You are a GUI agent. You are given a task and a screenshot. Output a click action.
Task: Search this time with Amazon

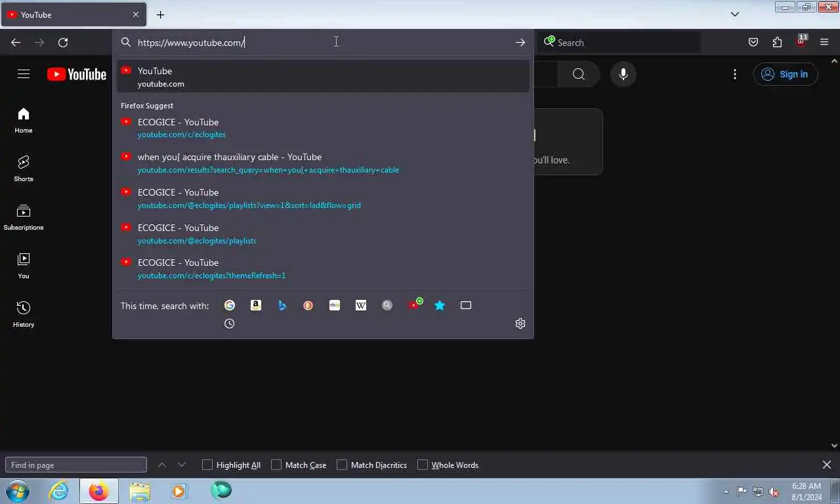256,305
